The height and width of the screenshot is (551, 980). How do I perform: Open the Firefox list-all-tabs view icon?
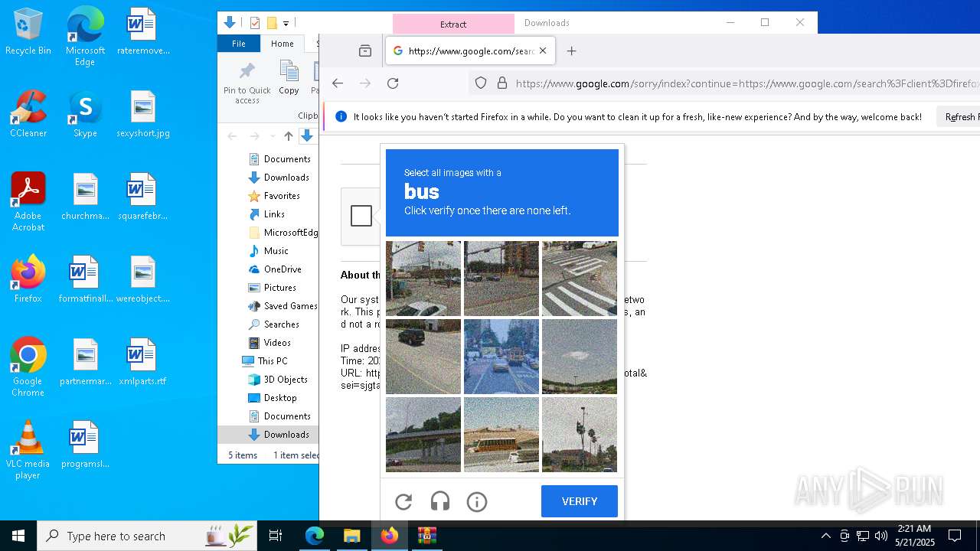tap(365, 51)
